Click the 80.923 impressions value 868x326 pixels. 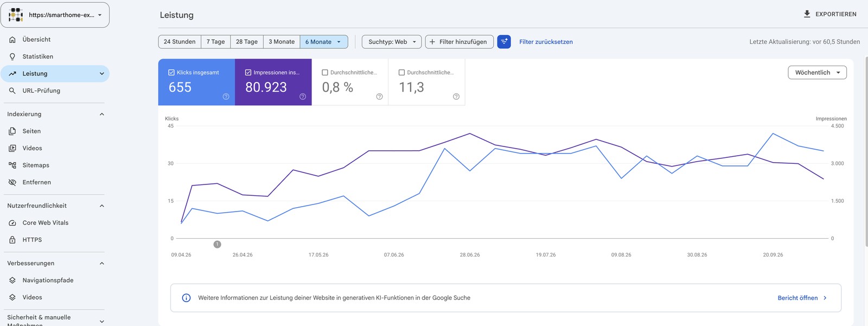click(266, 87)
